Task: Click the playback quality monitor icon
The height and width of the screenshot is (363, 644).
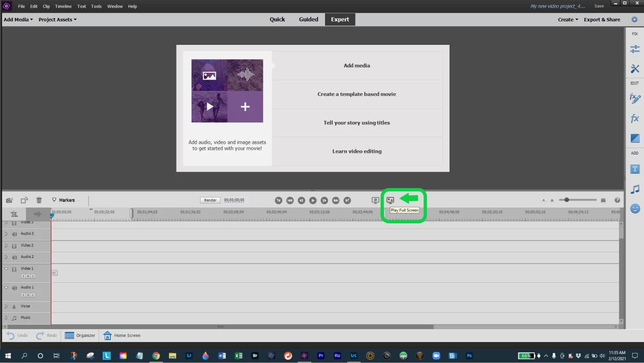Action: tap(375, 200)
